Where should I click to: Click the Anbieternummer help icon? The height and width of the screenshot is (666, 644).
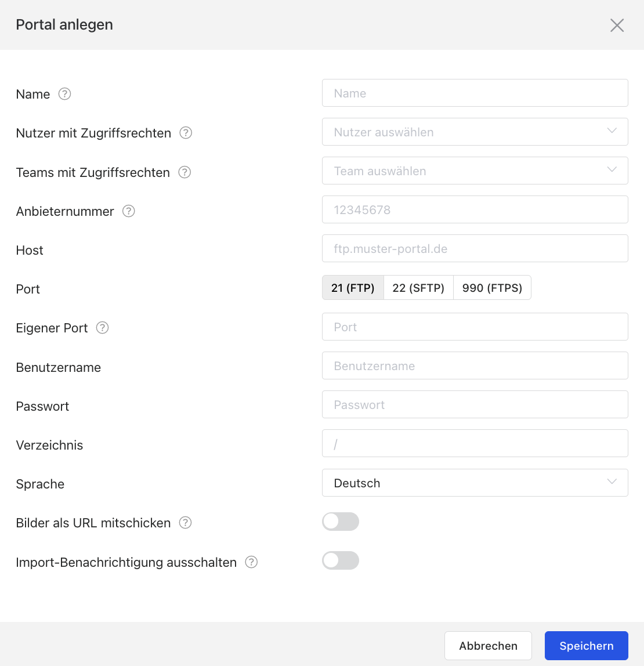[x=129, y=211]
